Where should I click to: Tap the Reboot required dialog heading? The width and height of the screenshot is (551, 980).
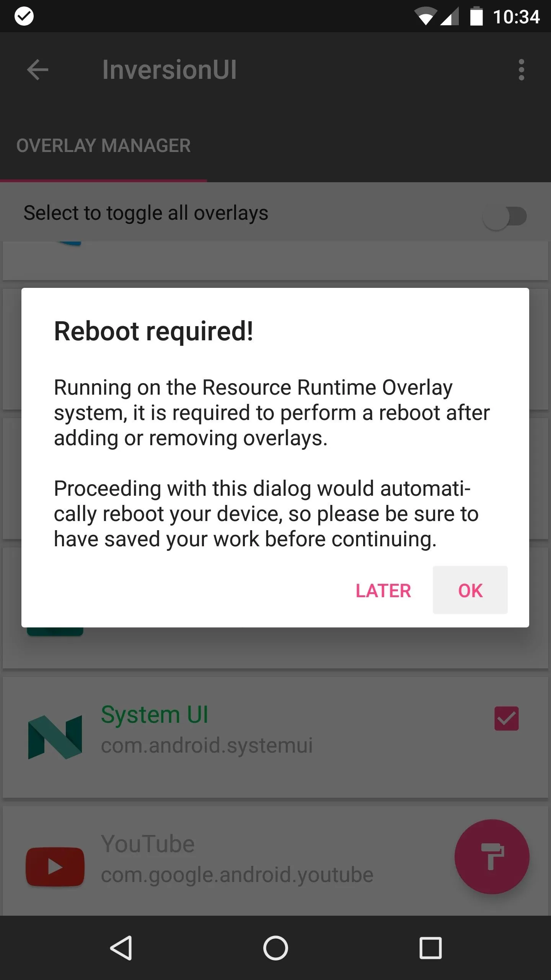click(153, 331)
